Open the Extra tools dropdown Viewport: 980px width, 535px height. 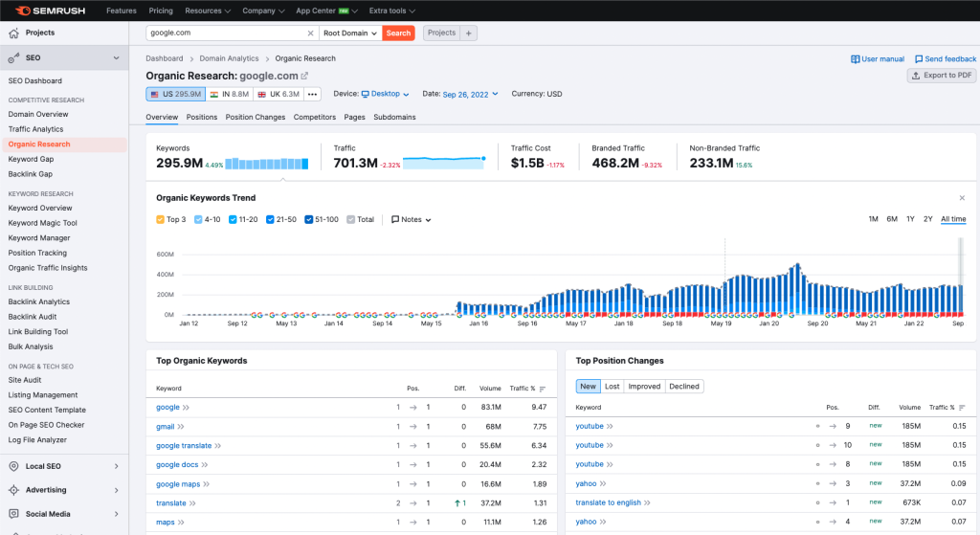click(x=391, y=11)
